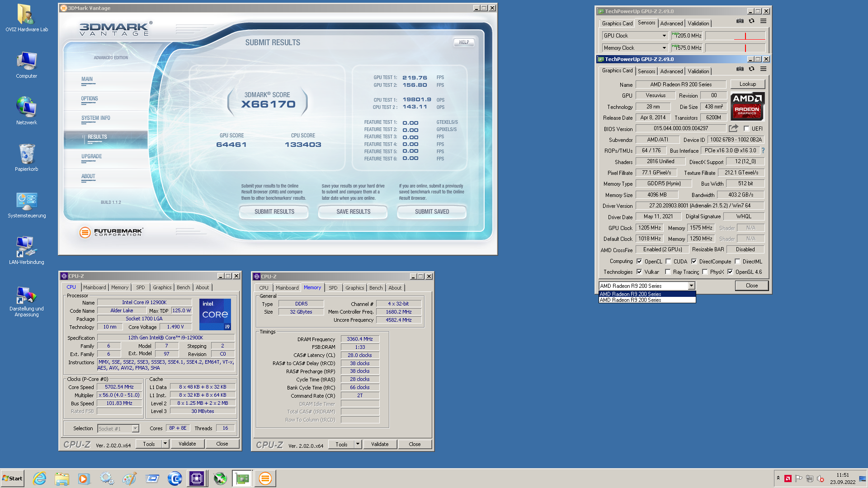The height and width of the screenshot is (488, 868).
Task: Toggle the Vulkan checkbox
Action: (x=639, y=272)
